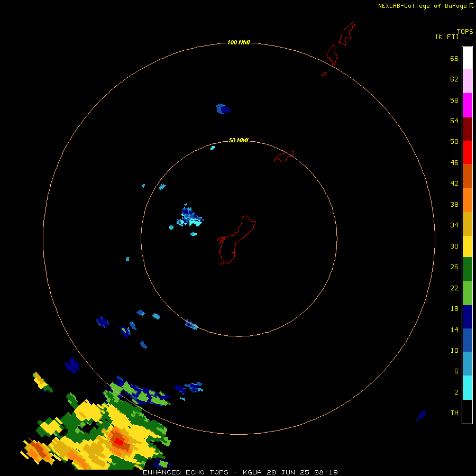Click the 6 value on the scale
476x476 pixels.
click(x=456, y=371)
